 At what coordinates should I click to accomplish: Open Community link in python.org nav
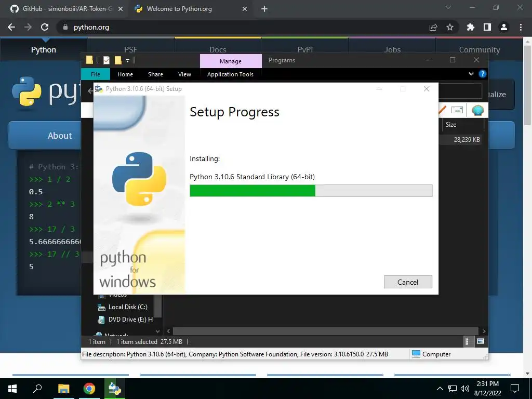[480, 49]
